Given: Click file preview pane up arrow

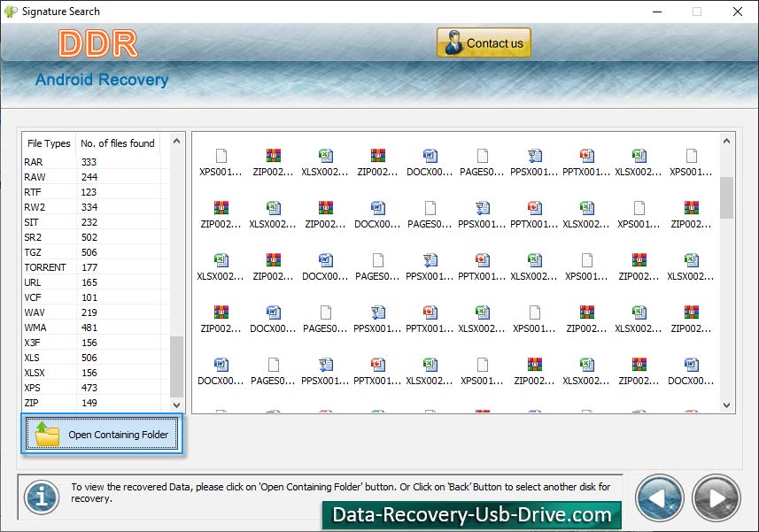Looking at the screenshot, I should coord(726,142).
